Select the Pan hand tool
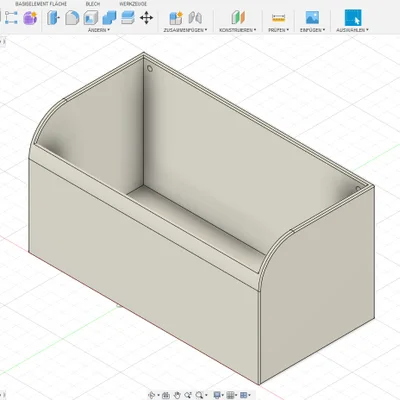 point(177,395)
